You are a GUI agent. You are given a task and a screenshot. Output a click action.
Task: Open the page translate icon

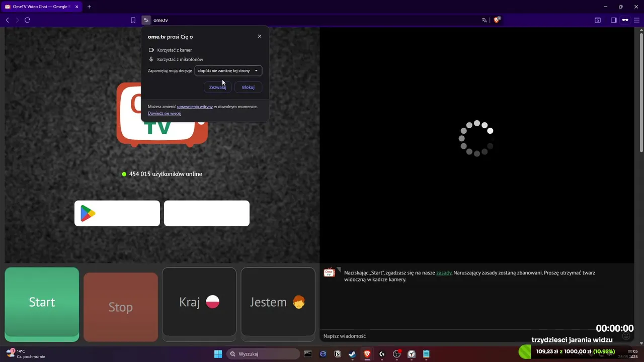(484, 20)
